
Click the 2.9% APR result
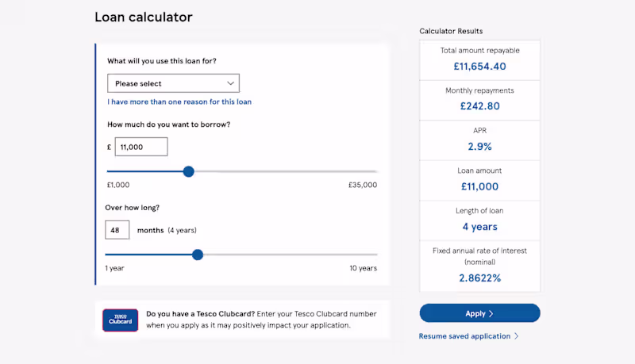(x=479, y=146)
